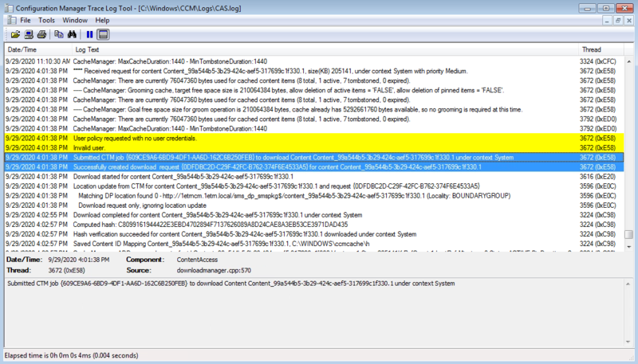638x364 pixels.
Task: Click the Open on Server toolbar icon
Action: pyautogui.click(x=30, y=34)
